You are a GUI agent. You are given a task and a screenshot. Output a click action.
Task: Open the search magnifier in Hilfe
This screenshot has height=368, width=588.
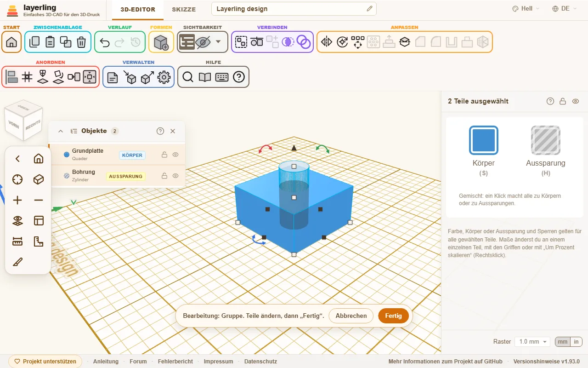coord(187,77)
